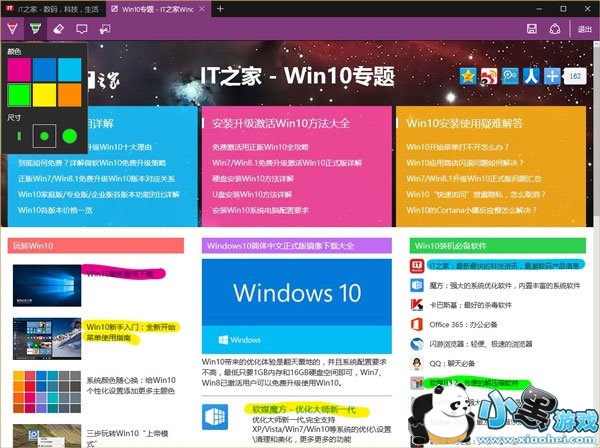Open link 正版Win7/Win8.1免费升级Win10版本对应关系
Image resolution: width=600 pixels, height=448 pixels.
click(x=96, y=179)
